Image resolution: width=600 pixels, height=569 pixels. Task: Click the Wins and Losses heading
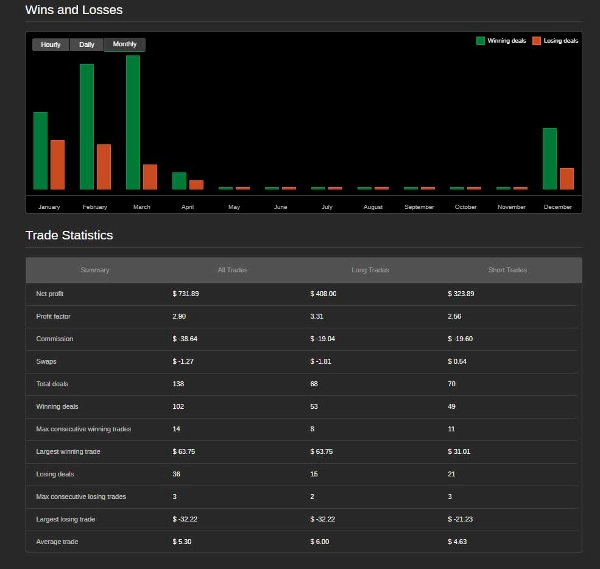(x=74, y=10)
